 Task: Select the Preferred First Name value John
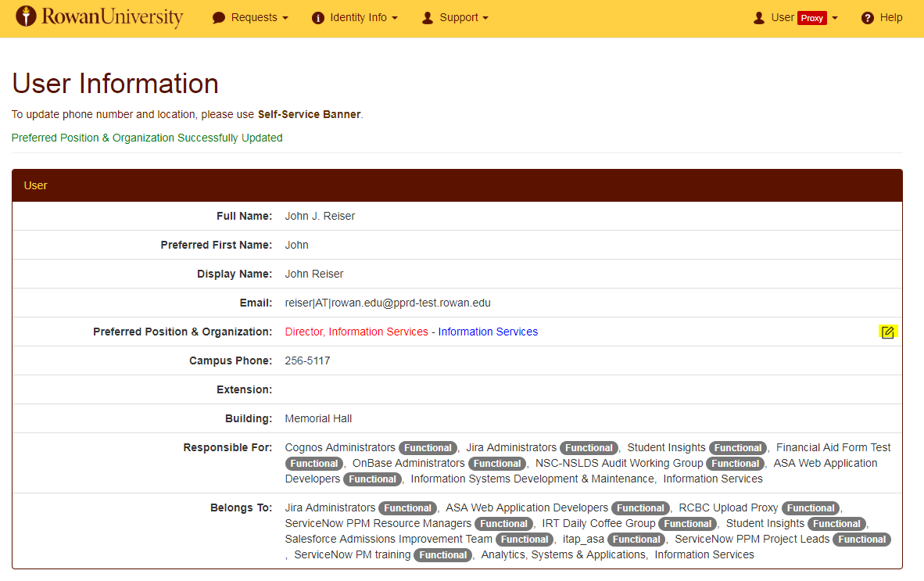point(296,245)
